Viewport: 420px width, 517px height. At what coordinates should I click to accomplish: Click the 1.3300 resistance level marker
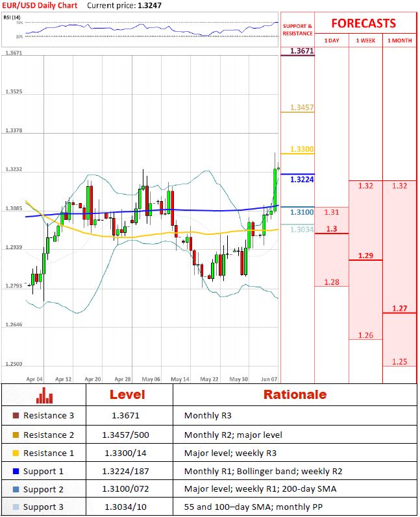[302, 149]
